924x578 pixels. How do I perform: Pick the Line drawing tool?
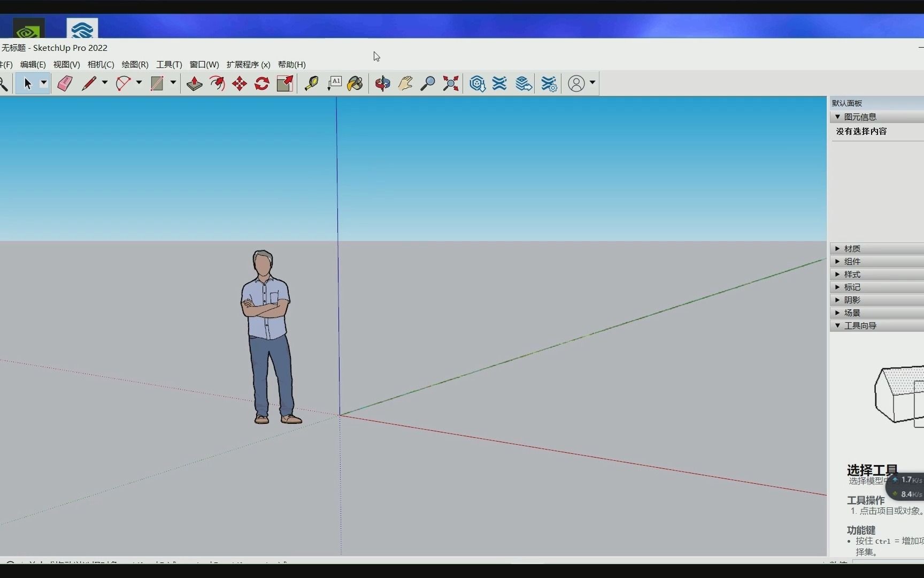point(90,83)
